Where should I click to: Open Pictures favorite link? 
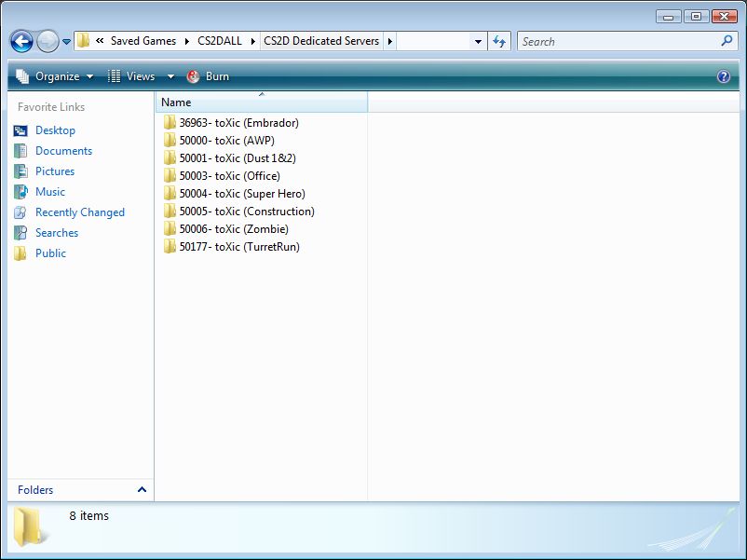click(x=55, y=171)
